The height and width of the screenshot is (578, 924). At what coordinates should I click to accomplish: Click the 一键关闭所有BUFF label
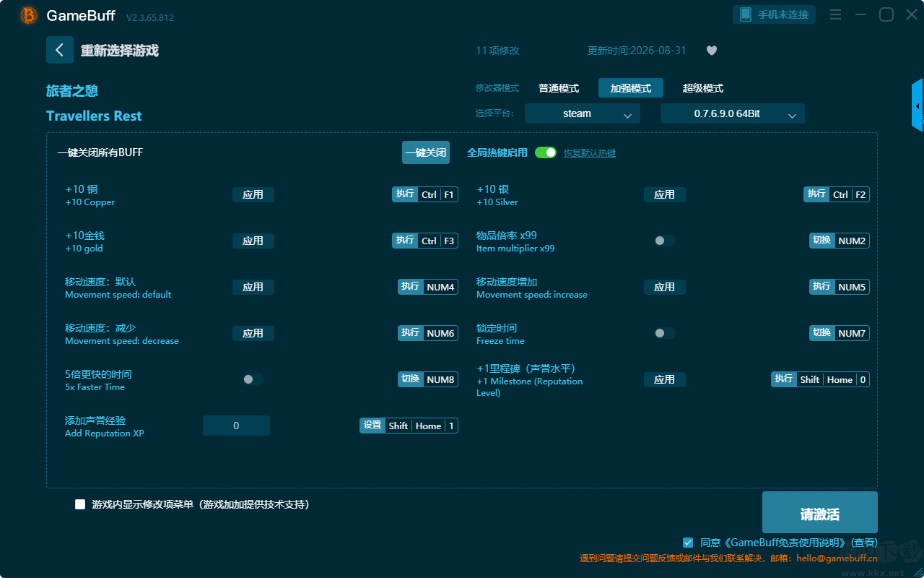[100, 152]
